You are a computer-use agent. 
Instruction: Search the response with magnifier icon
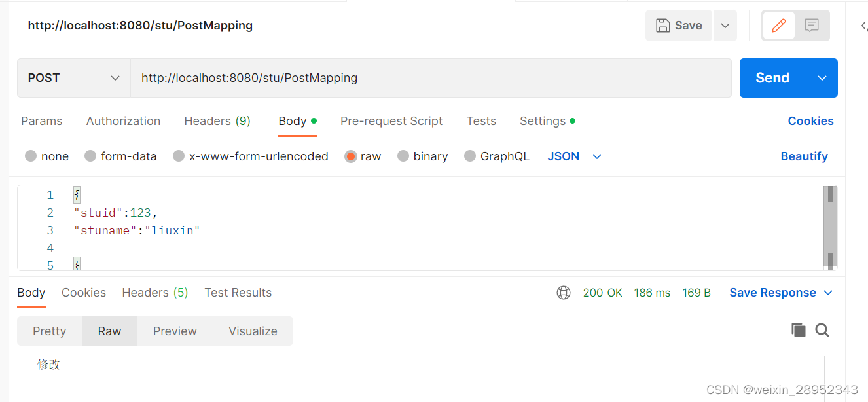click(x=822, y=330)
